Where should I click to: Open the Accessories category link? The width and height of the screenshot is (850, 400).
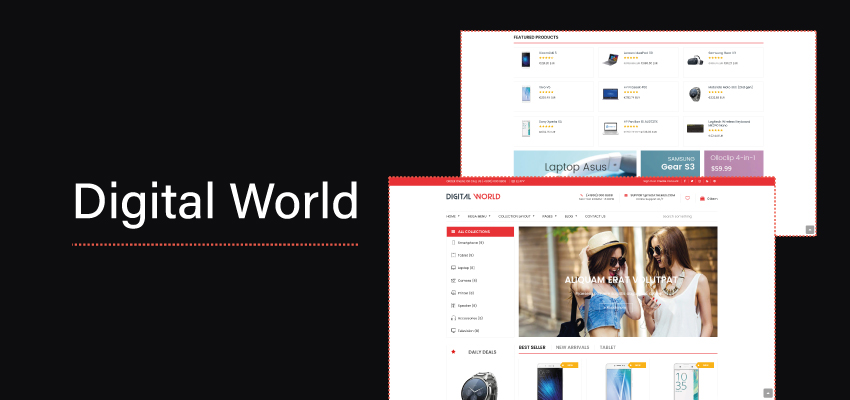[x=471, y=318]
